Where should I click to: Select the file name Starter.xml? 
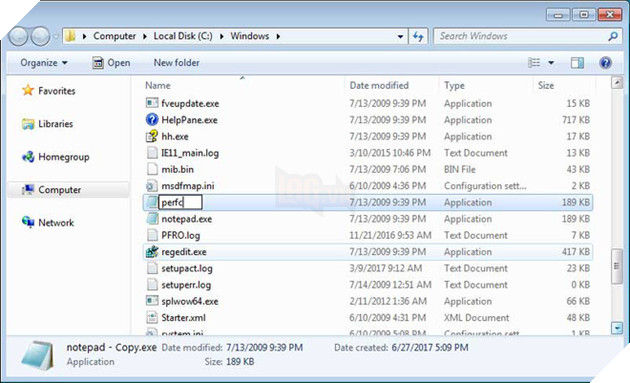tap(183, 317)
